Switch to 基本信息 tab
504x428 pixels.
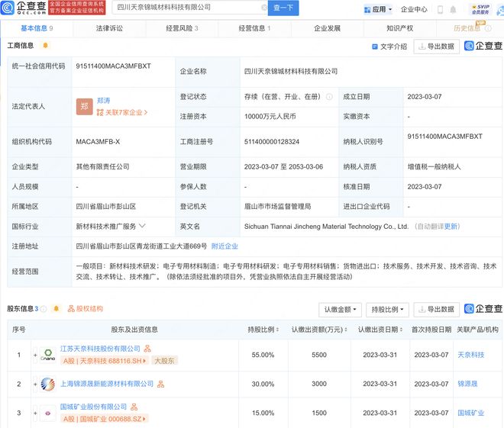point(37,28)
